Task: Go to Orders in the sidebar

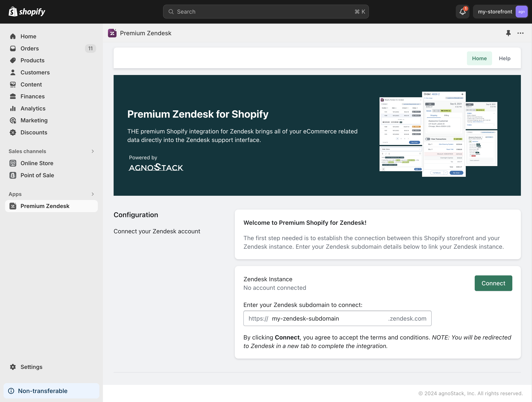Action: pos(51,48)
